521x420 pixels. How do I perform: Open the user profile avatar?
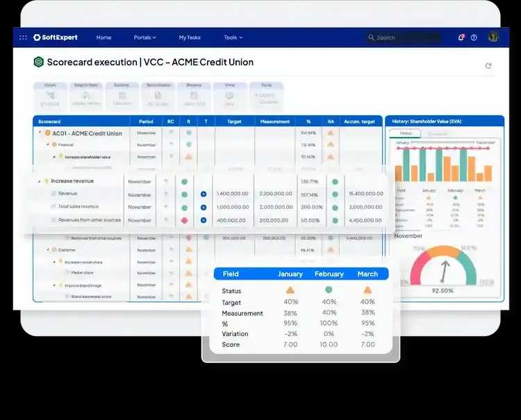pos(493,37)
